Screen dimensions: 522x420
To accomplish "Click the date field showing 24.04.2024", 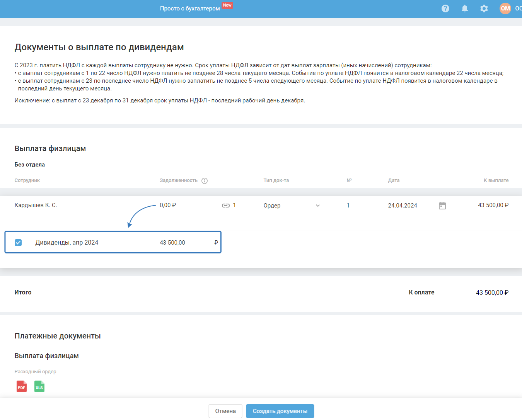I will (410, 206).
